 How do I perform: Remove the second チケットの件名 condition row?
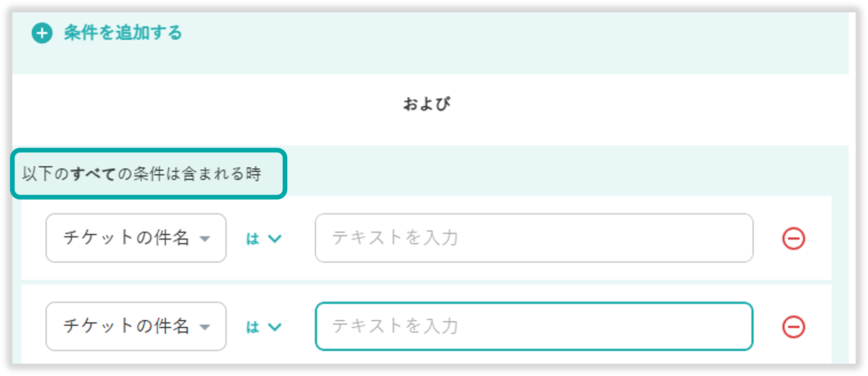click(793, 327)
